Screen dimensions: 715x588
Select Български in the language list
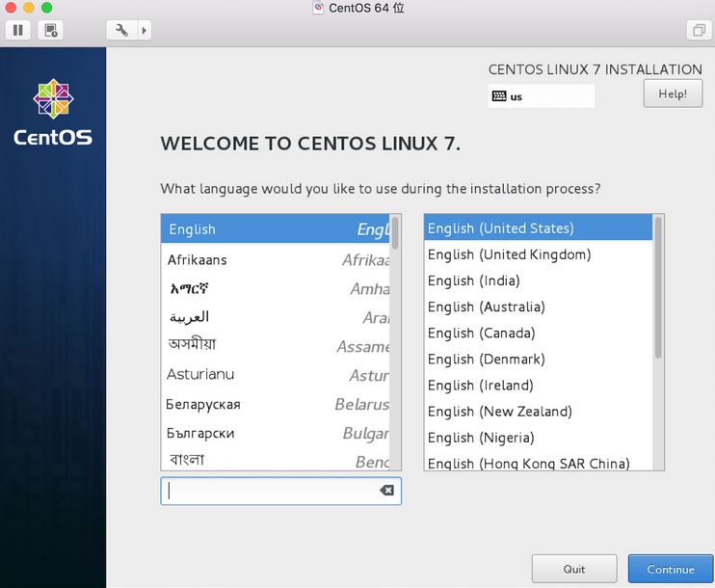point(276,433)
